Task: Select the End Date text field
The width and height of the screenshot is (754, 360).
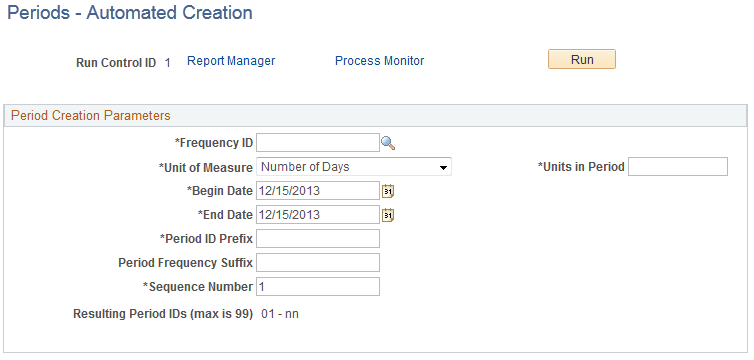Action: pos(318,215)
